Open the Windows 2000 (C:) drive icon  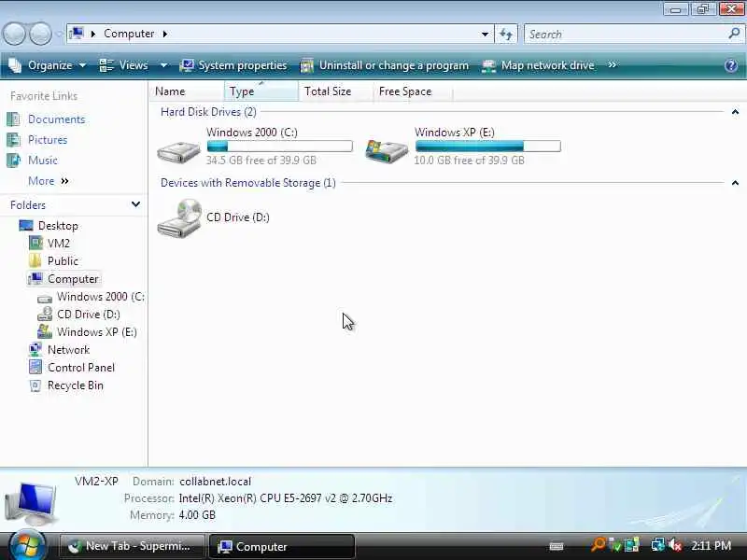point(178,151)
